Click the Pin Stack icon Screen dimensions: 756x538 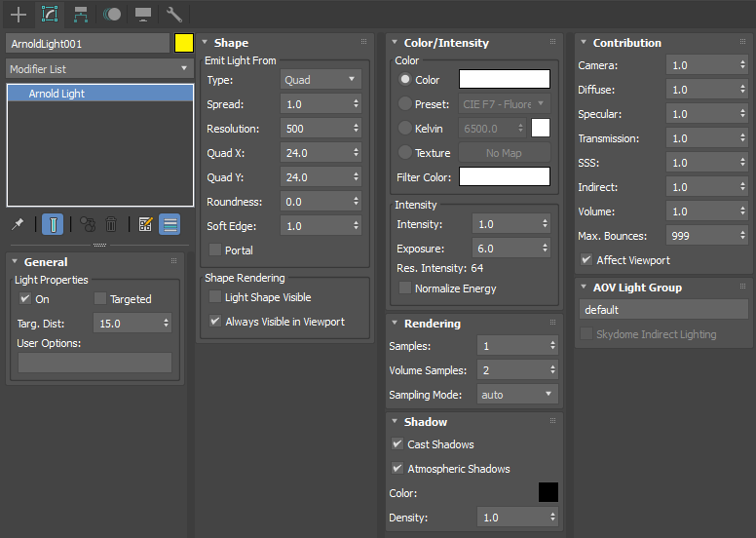click(18, 224)
